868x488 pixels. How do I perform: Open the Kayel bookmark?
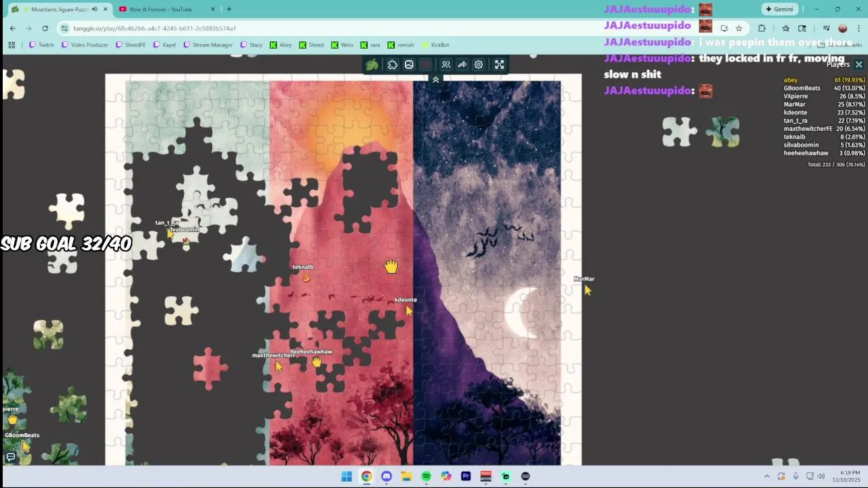pyautogui.click(x=165, y=45)
